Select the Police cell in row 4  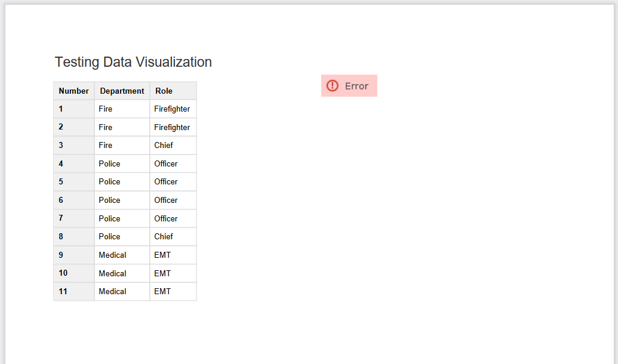pos(109,164)
